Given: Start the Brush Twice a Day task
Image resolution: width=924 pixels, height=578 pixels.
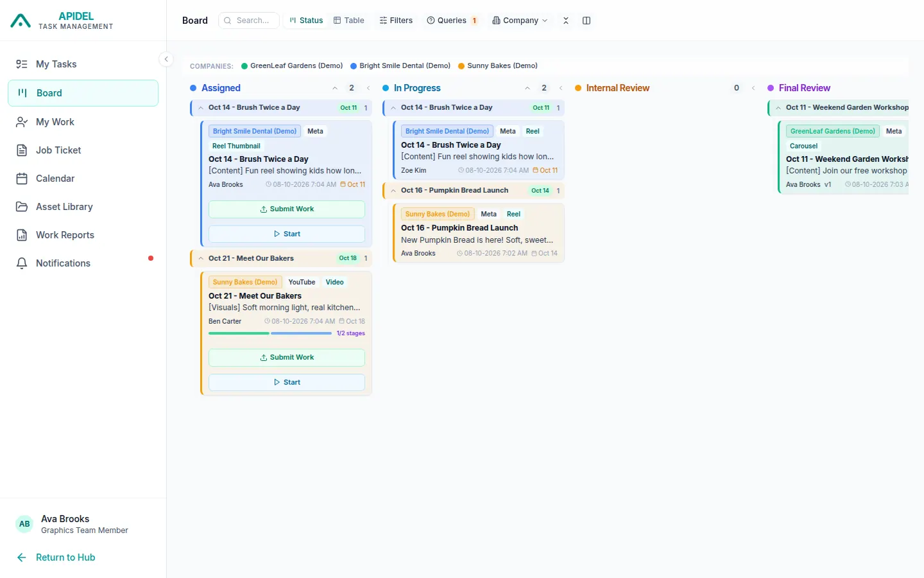Looking at the screenshot, I should point(287,234).
